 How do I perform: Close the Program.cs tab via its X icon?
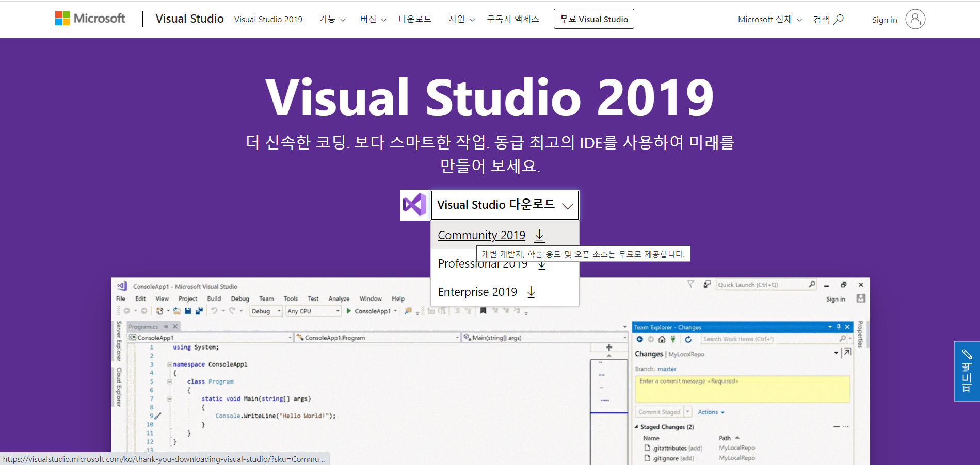coord(175,326)
